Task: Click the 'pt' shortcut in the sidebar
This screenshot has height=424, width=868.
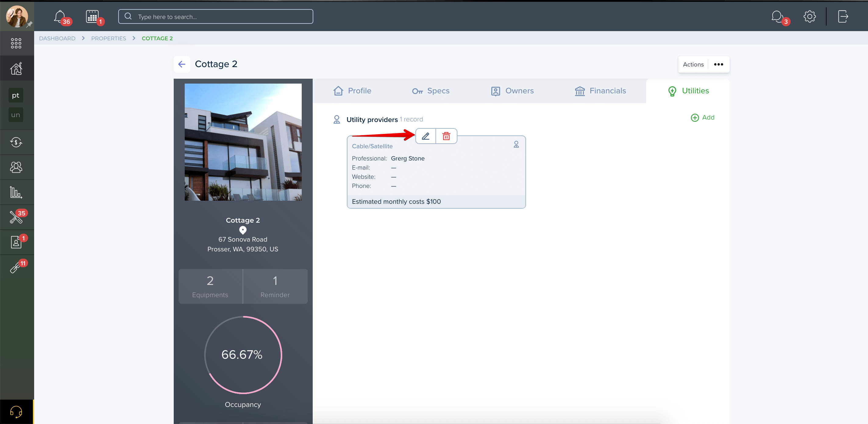Action: [x=16, y=95]
